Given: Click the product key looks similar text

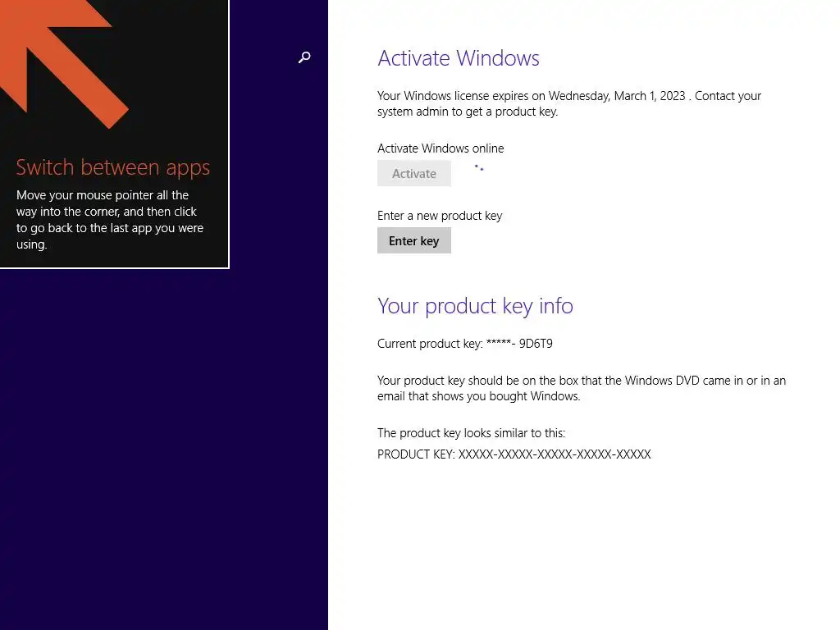Looking at the screenshot, I should (x=471, y=433).
